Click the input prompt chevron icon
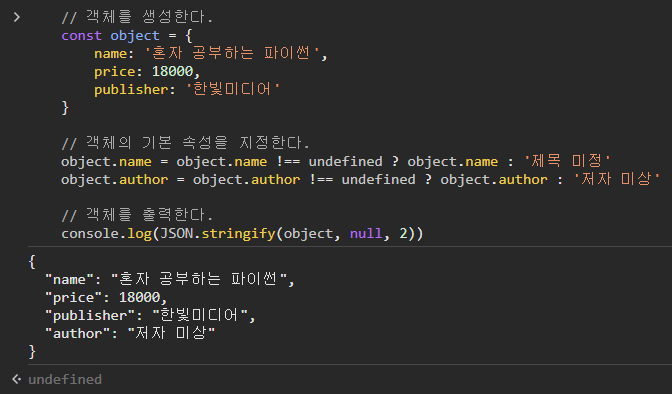 [x=17, y=17]
